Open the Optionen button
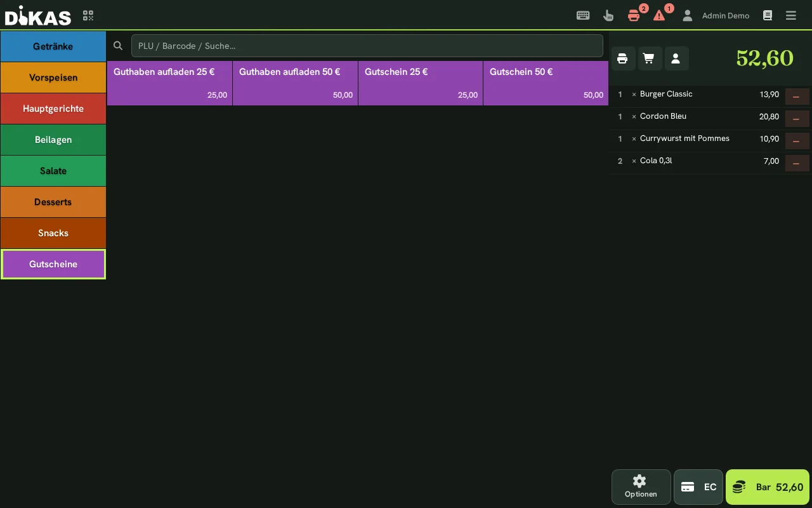The width and height of the screenshot is (812, 508). click(641, 487)
